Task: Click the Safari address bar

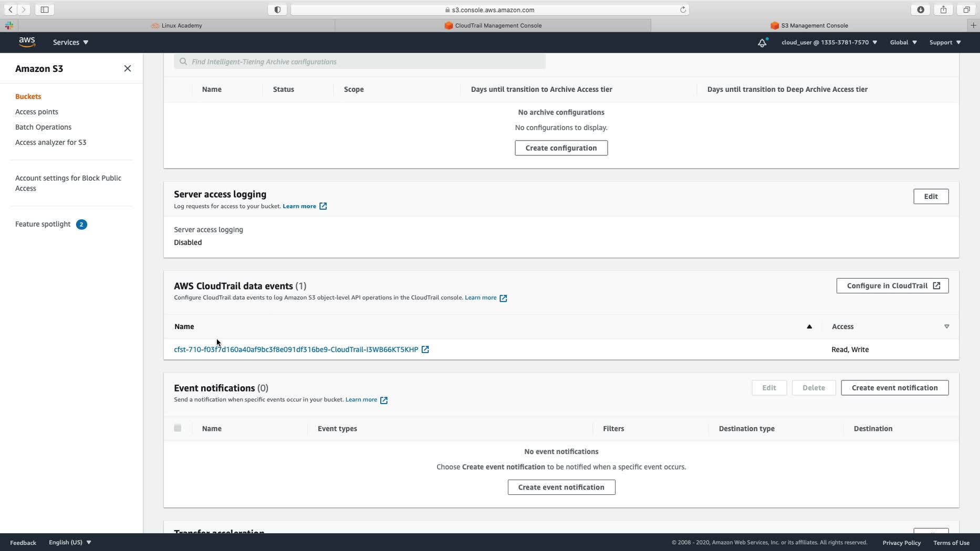Action: pyautogui.click(x=489, y=9)
